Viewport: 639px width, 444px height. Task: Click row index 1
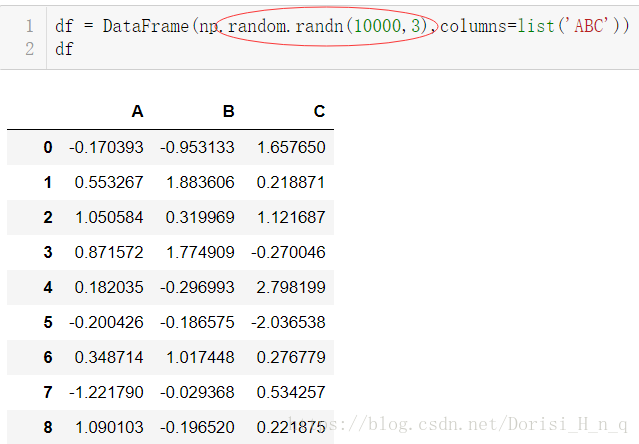[x=48, y=182]
